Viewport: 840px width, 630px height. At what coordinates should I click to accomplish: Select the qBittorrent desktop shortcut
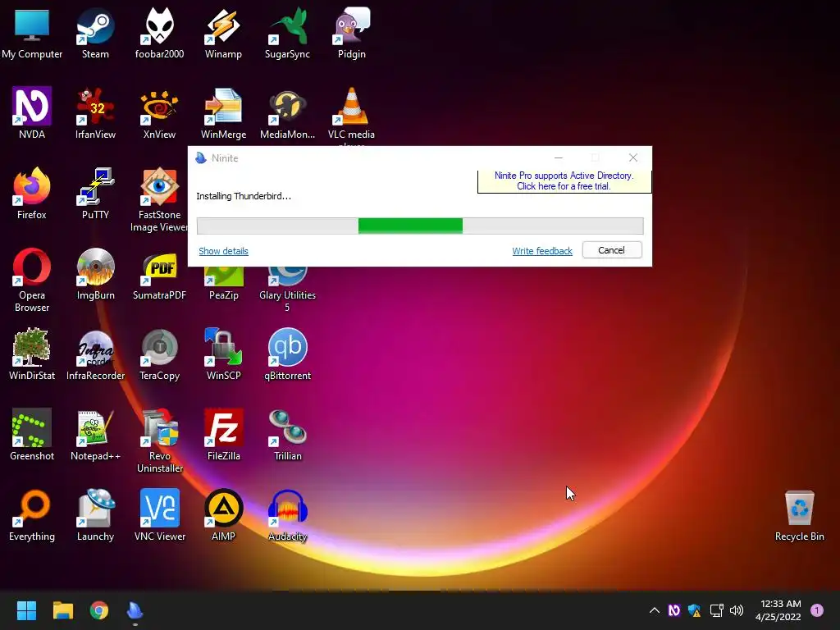287,354
